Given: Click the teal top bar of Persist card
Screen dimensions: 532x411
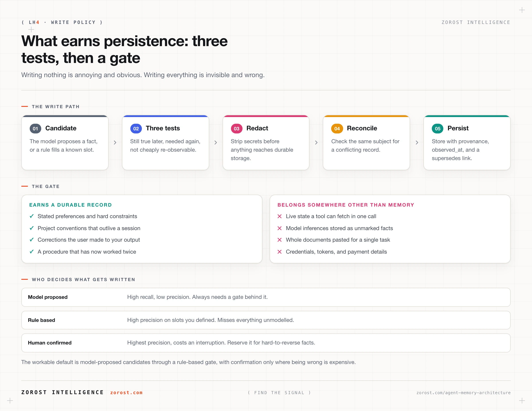Looking at the screenshot, I should point(467,116).
